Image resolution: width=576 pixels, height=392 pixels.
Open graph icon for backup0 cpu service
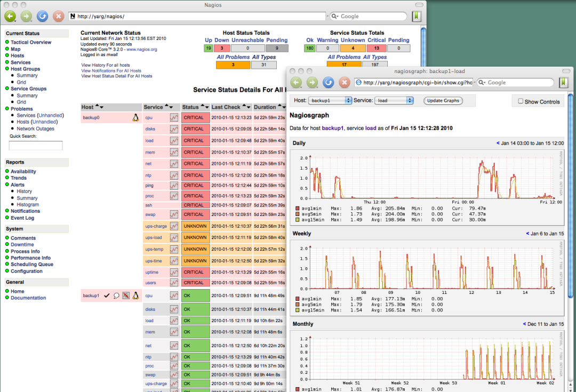tap(174, 117)
